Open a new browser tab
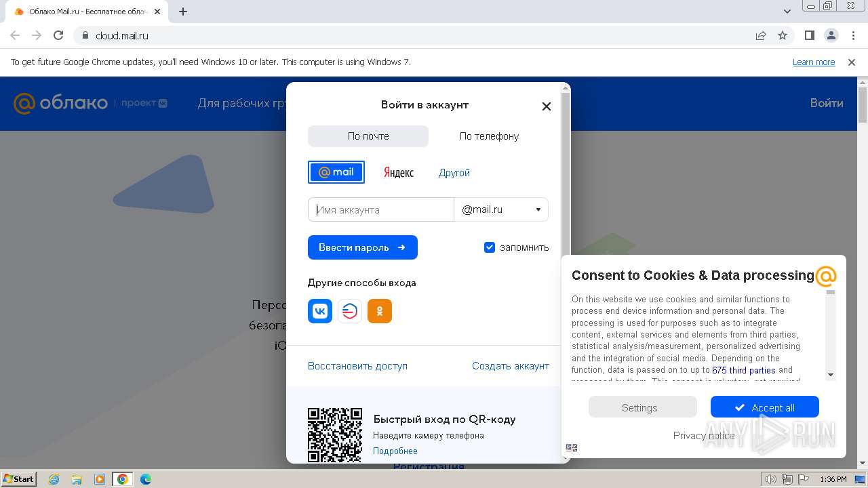The height and width of the screenshot is (488, 868). click(x=183, y=12)
